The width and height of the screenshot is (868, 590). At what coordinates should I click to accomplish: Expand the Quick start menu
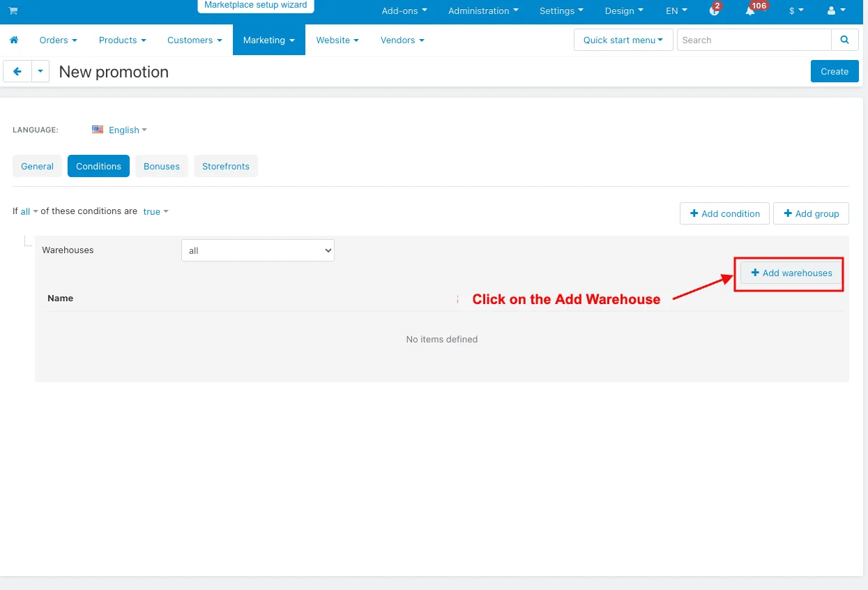pyautogui.click(x=623, y=40)
